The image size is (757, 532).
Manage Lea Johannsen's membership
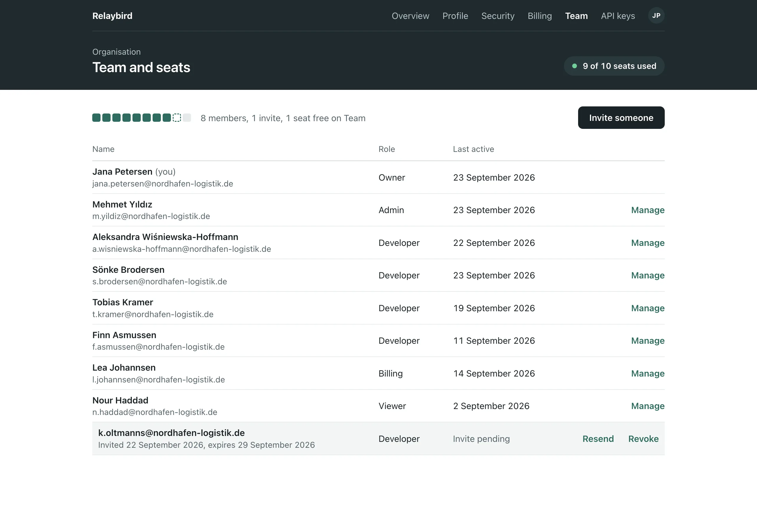point(648,374)
